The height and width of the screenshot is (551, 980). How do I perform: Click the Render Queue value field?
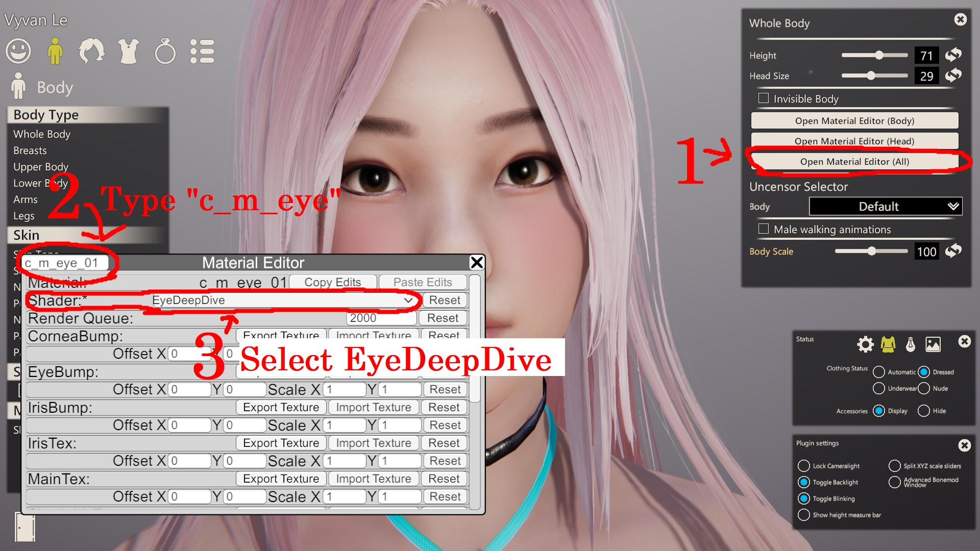pos(381,318)
